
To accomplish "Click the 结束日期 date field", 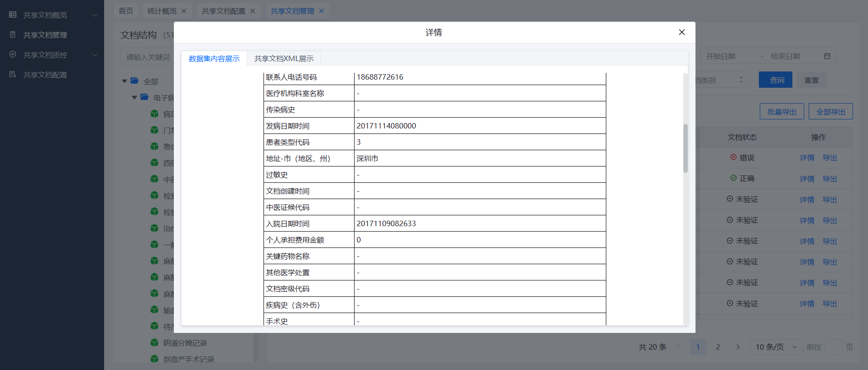I will [786, 56].
